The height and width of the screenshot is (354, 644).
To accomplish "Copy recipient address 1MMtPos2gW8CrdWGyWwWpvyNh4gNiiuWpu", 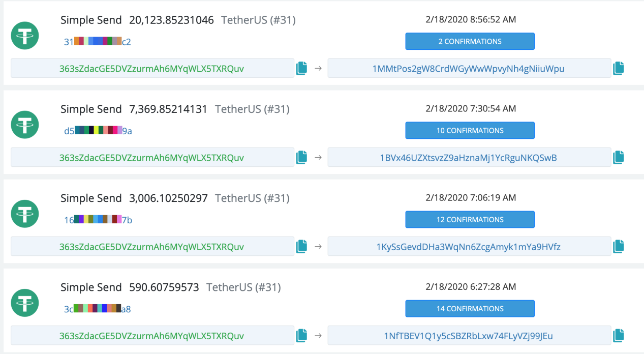I will click(x=618, y=68).
